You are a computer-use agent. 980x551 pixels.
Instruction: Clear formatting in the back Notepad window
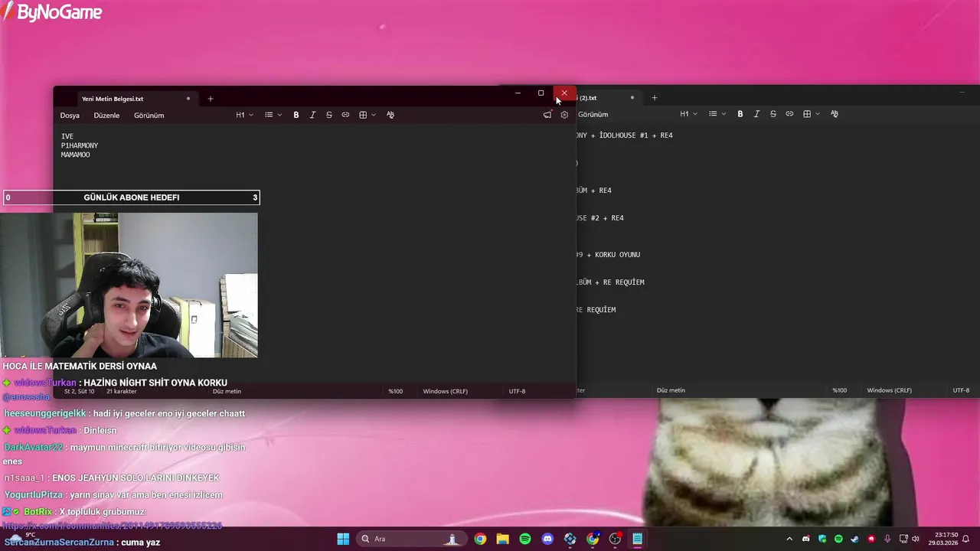click(x=835, y=114)
